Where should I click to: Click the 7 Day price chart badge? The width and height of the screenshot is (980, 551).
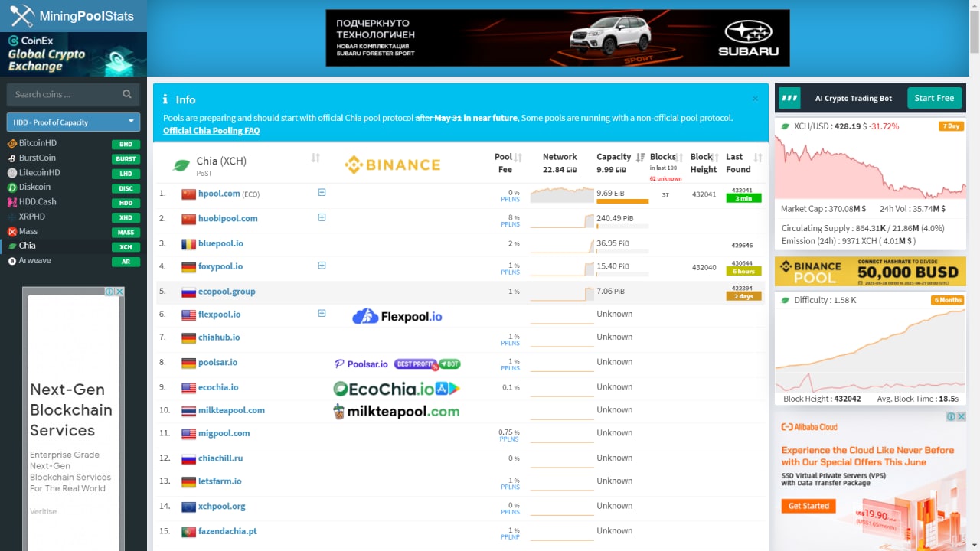[x=950, y=126]
